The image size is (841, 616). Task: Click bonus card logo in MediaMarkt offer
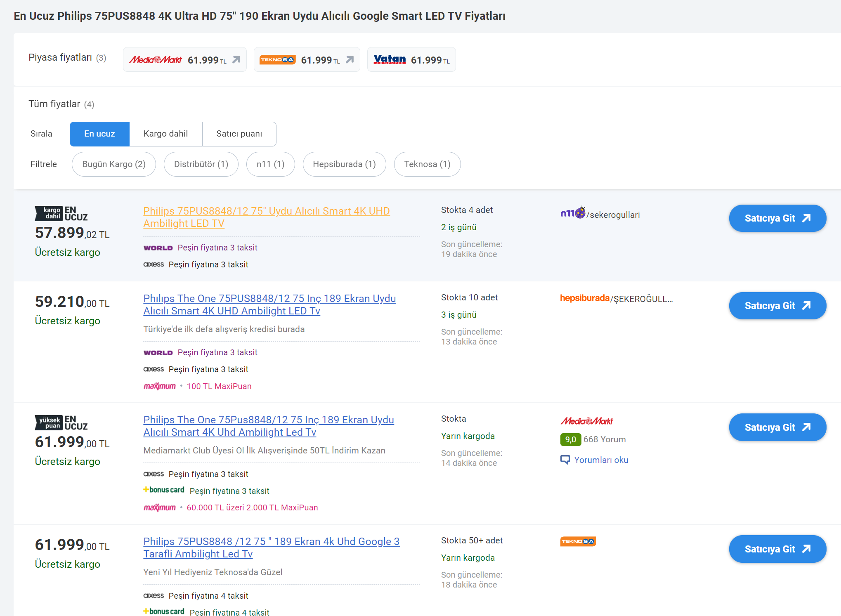[164, 490]
